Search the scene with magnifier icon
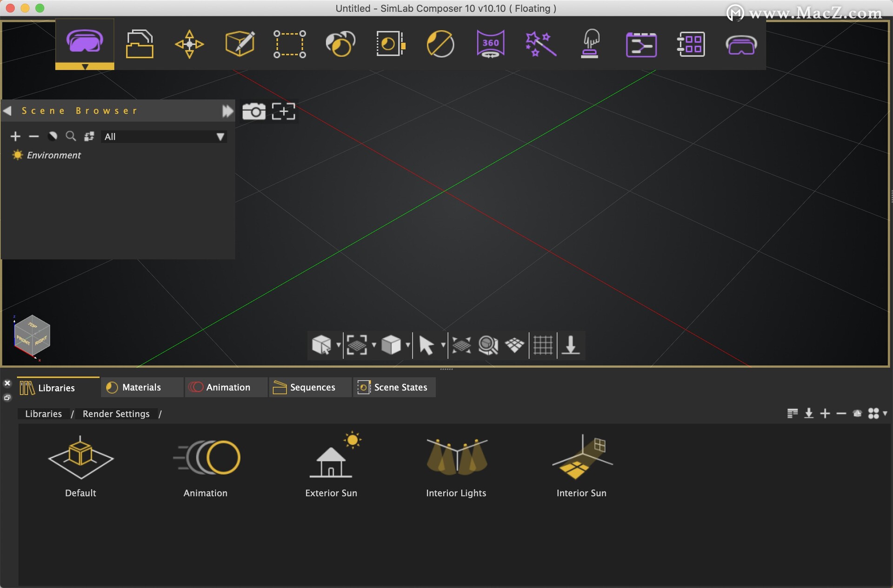893x588 pixels. pyautogui.click(x=71, y=136)
